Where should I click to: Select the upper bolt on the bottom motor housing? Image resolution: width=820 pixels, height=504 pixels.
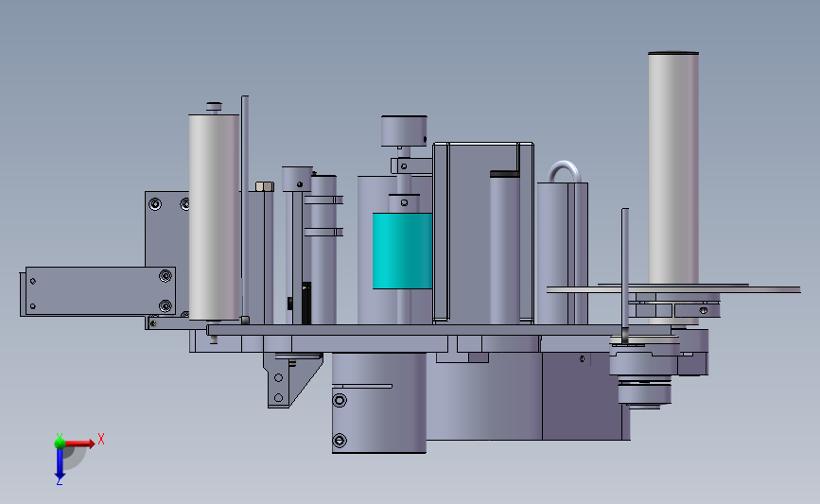[340, 401]
